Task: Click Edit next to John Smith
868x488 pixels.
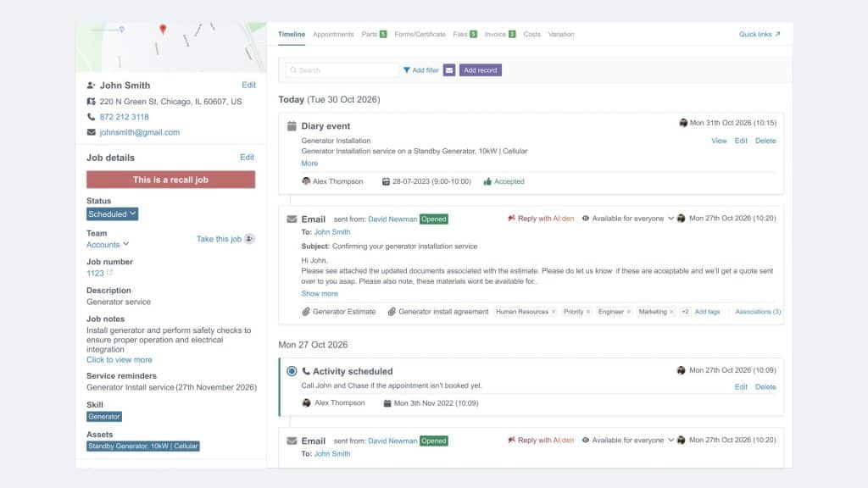Action: click(248, 86)
